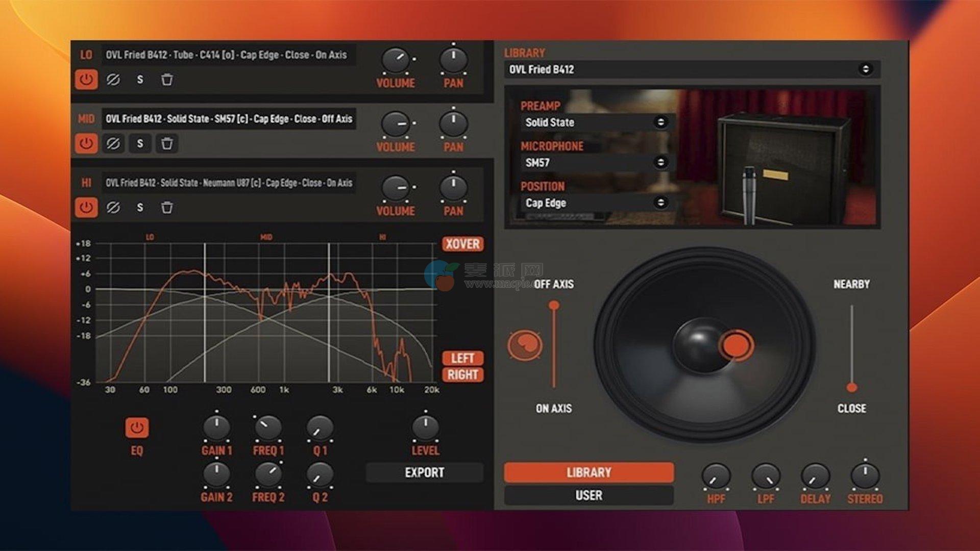Select the LIBRARY tab
Viewport: 980px width, 551px height.
(x=589, y=472)
